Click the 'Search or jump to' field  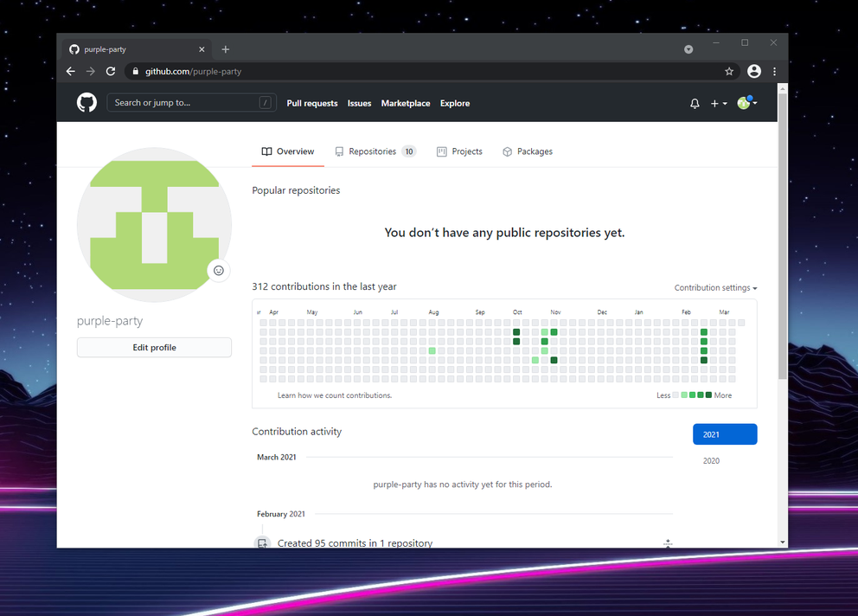pos(191,102)
